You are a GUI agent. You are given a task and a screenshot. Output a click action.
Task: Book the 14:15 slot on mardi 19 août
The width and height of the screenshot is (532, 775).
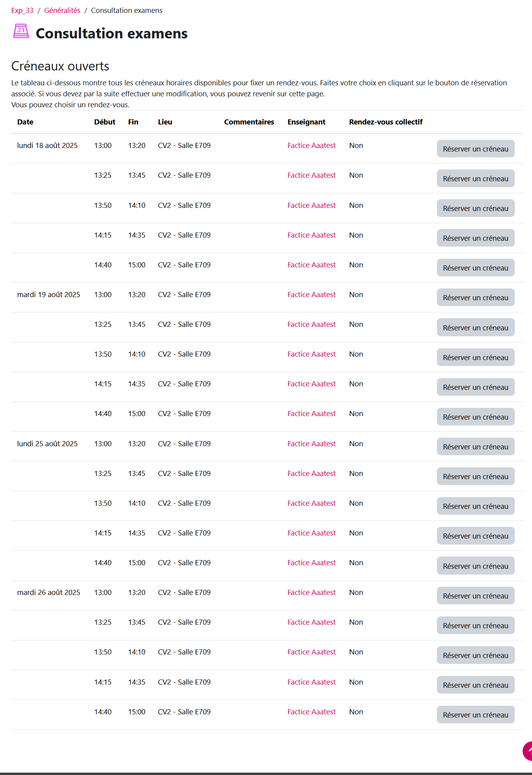coord(475,387)
